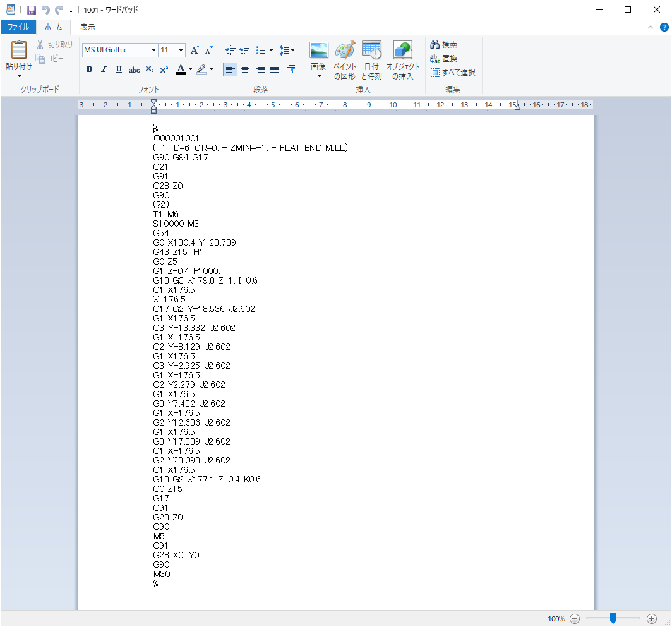
Task: Start a bulleted list
Action: click(x=261, y=50)
